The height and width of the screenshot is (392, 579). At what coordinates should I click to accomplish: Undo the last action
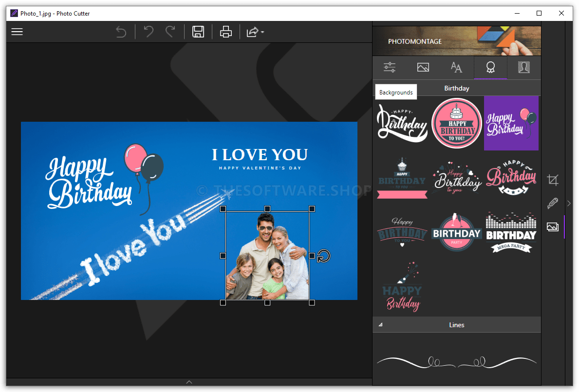[148, 31]
